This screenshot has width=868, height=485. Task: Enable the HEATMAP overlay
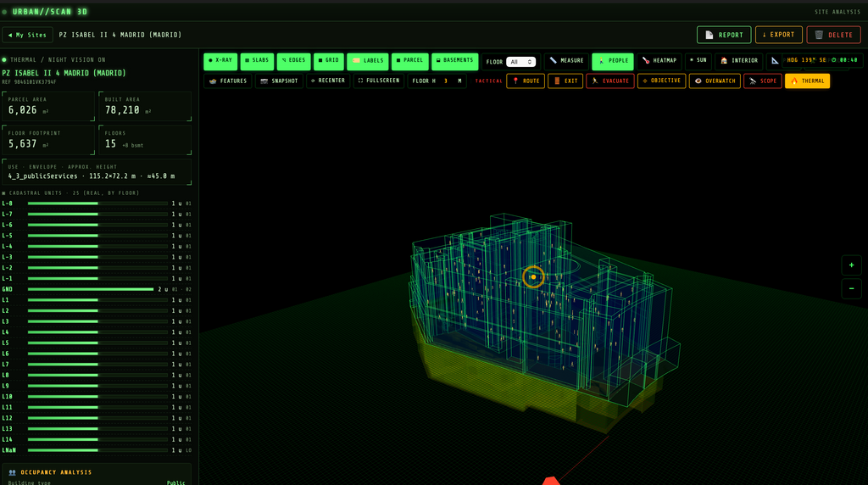coord(659,61)
